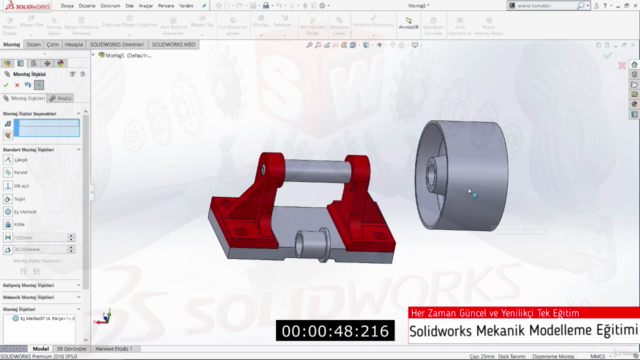This screenshot has width=640, height=360.
Task: Click inside the blue mate selections box
Action: (x=47, y=128)
